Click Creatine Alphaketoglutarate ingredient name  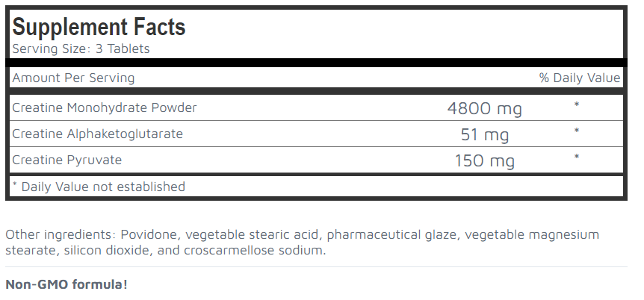[97, 134]
